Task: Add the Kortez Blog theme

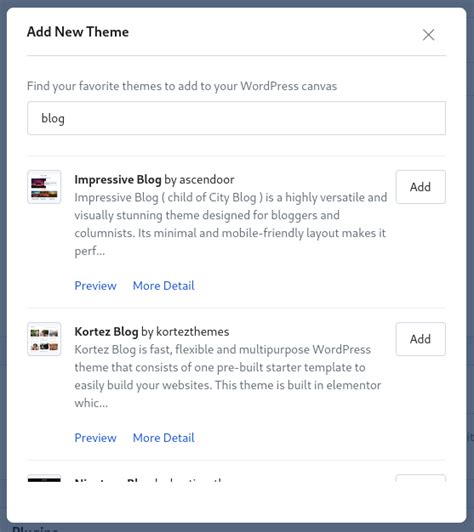Action: tap(420, 339)
